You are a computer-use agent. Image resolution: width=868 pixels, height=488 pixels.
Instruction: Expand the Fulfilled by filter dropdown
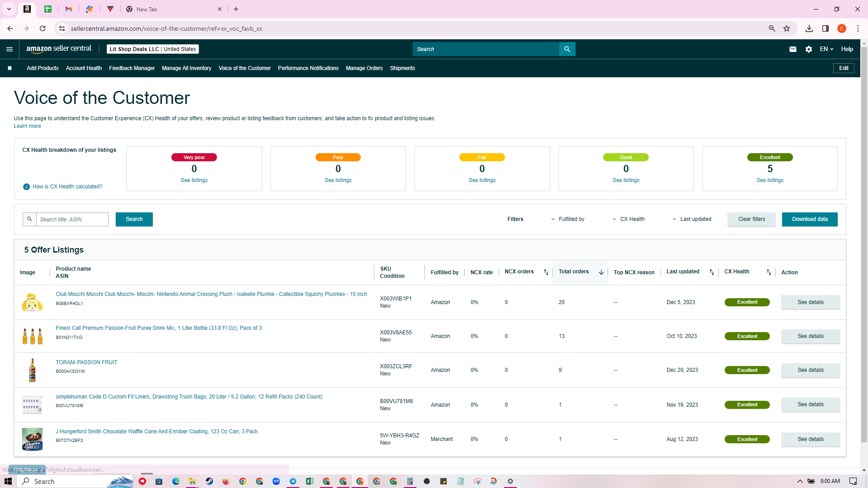pyautogui.click(x=568, y=219)
